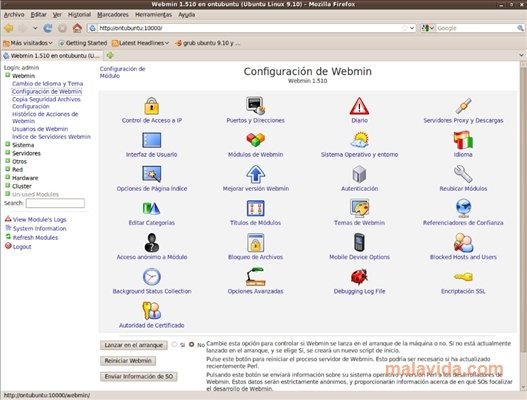Open the Servidores Proxy y Descargas icon
The width and height of the screenshot is (527, 400).
463,106
